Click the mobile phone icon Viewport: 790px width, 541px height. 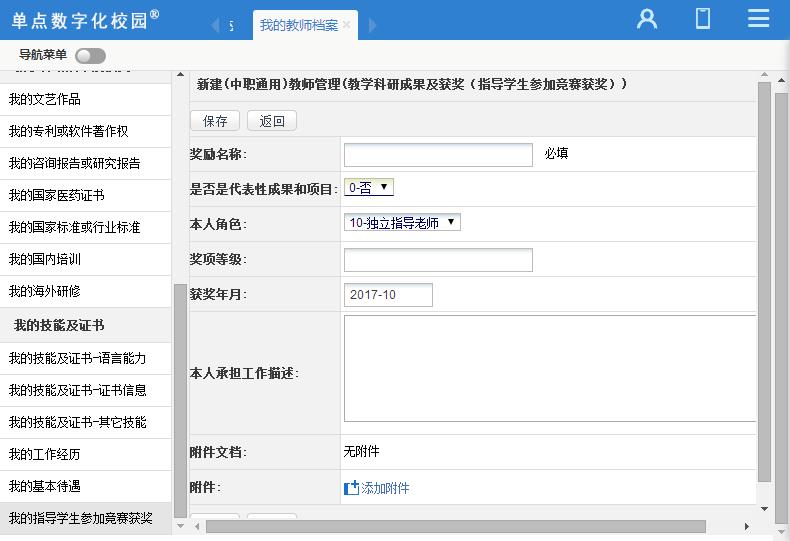point(703,18)
